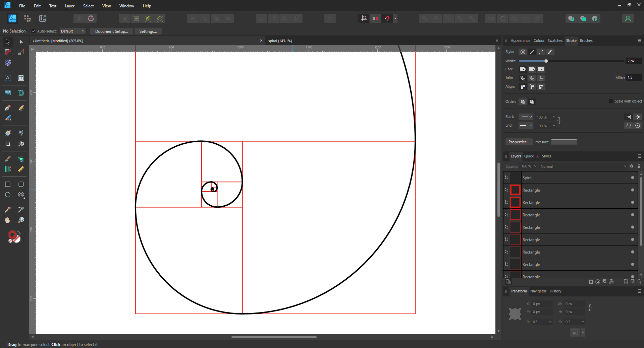Click stroke and fill colour selector
Image resolution: width=644 pixels, height=348 pixels.
(14, 237)
